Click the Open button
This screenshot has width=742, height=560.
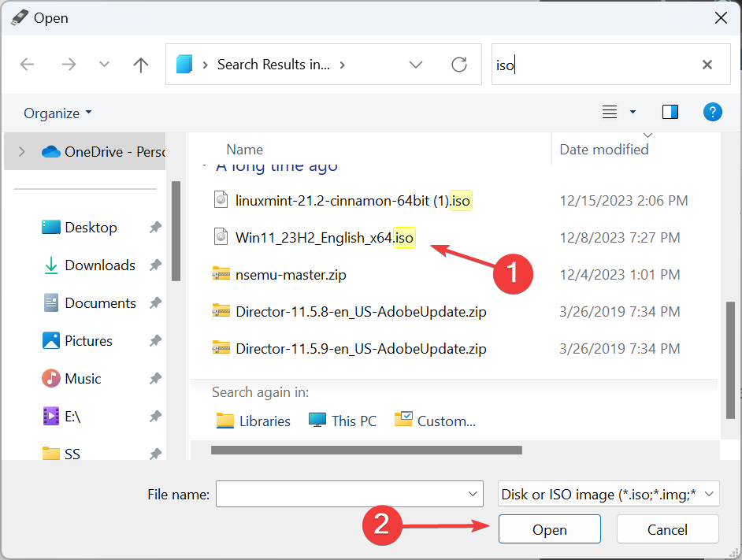[x=549, y=529]
